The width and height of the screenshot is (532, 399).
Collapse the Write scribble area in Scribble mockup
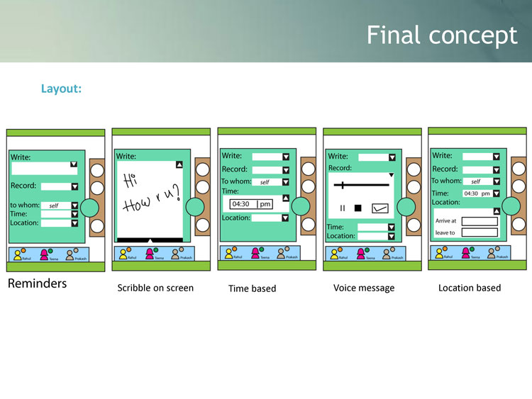tap(179, 164)
